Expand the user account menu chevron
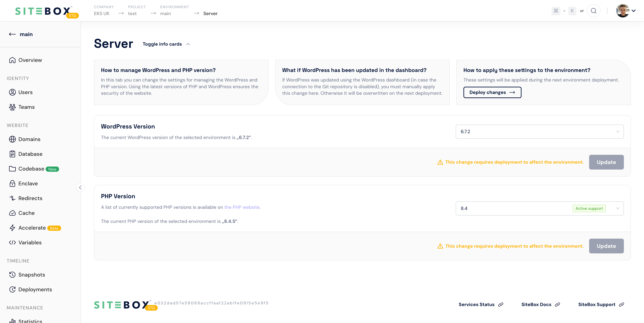Screen dimensions: 644x323 pos(633,11)
